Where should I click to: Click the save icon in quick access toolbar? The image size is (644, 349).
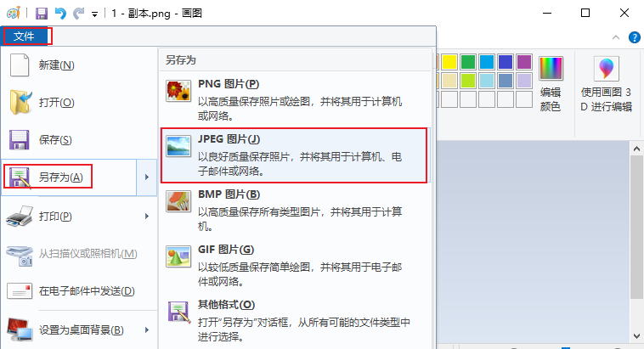pyautogui.click(x=42, y=14)
